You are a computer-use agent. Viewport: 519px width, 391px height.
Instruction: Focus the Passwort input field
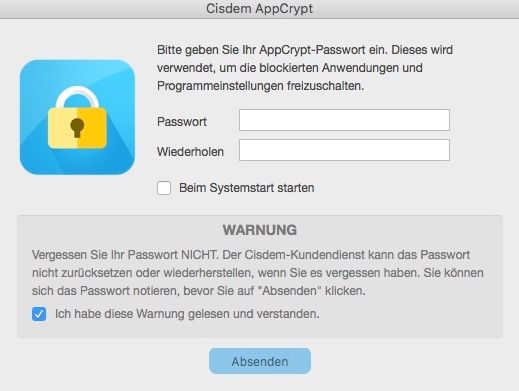tap(344, 120)
